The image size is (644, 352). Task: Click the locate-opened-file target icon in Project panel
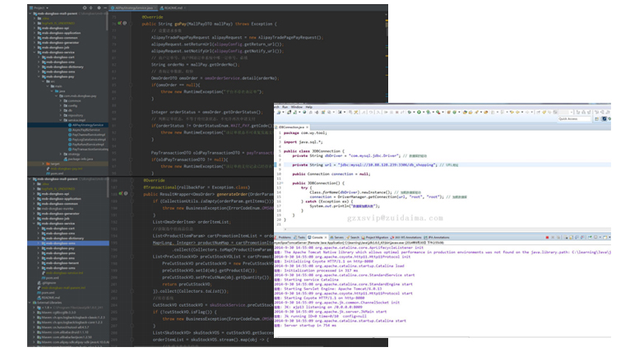pos(85,7)
